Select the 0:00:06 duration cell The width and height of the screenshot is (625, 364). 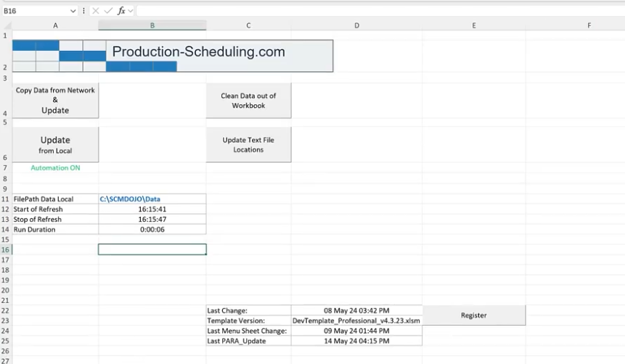coord(152,229)
